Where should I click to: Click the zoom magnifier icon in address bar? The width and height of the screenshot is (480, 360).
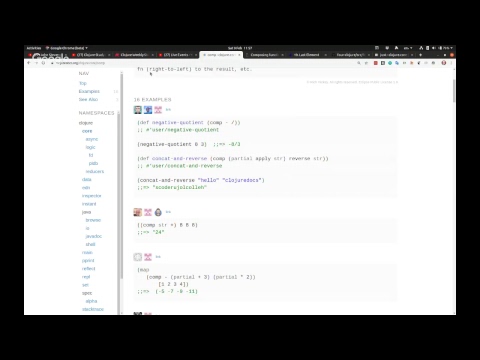tap(359, 63)
